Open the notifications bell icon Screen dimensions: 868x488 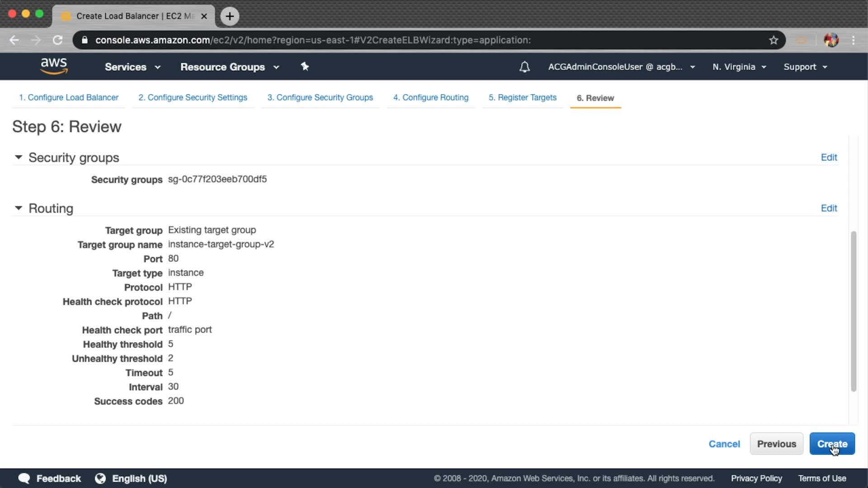pyautogui.click(x=524, y=67)
